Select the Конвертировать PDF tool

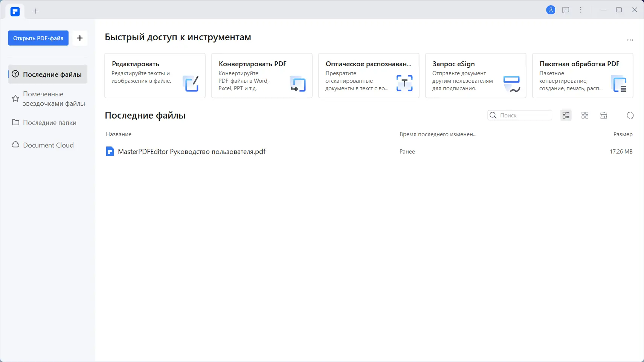[261, 75]
